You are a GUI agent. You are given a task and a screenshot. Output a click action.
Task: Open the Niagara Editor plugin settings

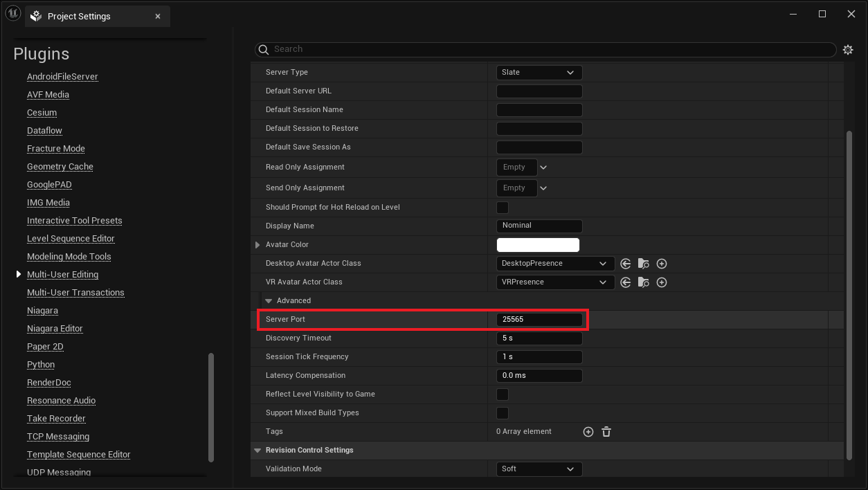click(x=55, y=329)
